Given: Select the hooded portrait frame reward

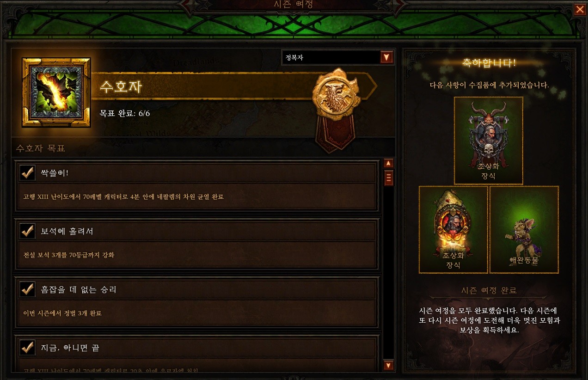Looking at the screenshot, I should click(453, 229).
